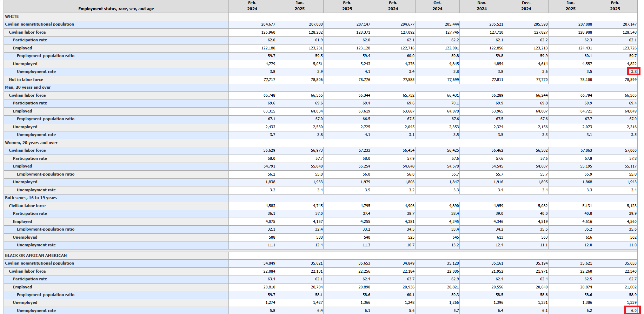Viewport: 644px width, 314px height.
Task: Select the Black unemployment rate 5.6
Action: coord(412,310)
